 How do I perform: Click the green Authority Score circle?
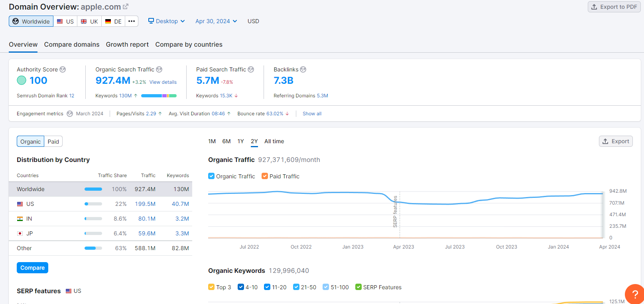pos(22,80)
